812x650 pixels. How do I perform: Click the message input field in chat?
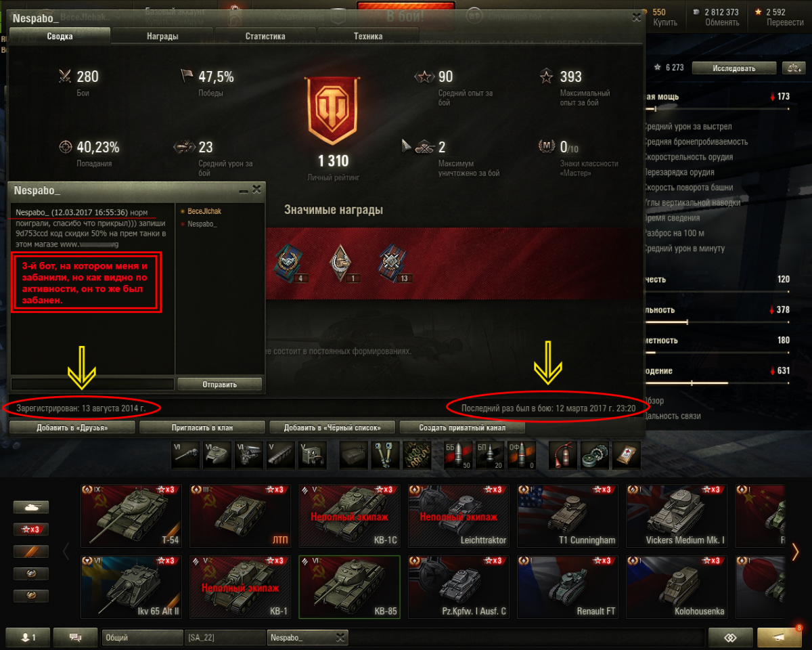click(93, 384)
